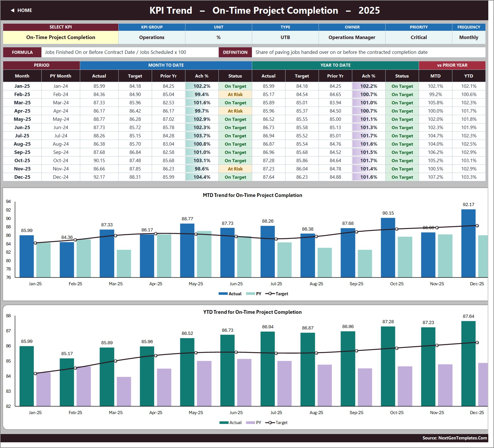Click the YTD actual value 87.64 cell
The width and height of the screenshot is (494, 448).
point(269,177)
